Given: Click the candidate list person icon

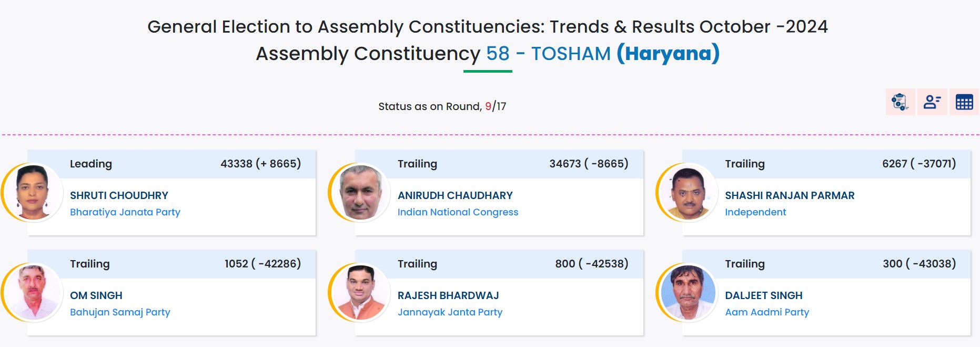Looking at the screenshot, I should 932,102.
